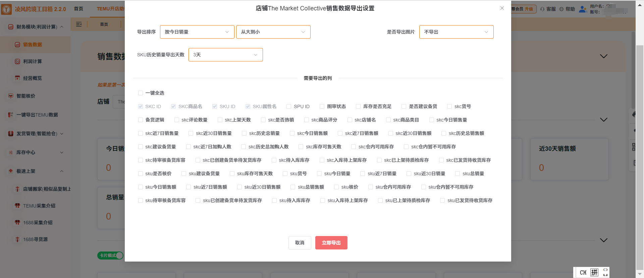Select the 首页 page tab
Viewport: 644px width, 278px height.
[104, 24]
